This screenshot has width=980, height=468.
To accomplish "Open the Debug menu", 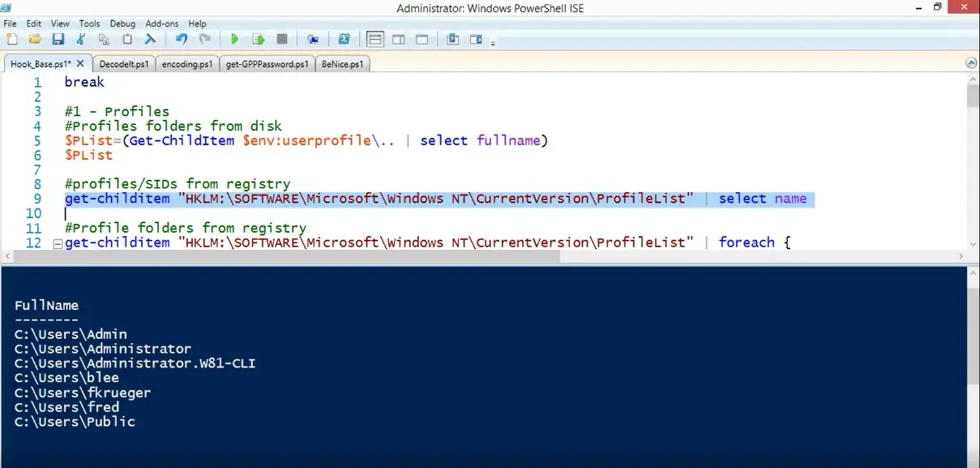I will click(122, 24).
